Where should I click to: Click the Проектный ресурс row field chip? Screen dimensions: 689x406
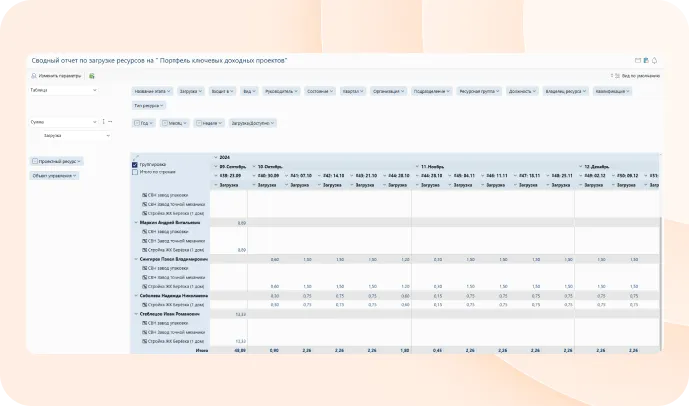point(57,161)
